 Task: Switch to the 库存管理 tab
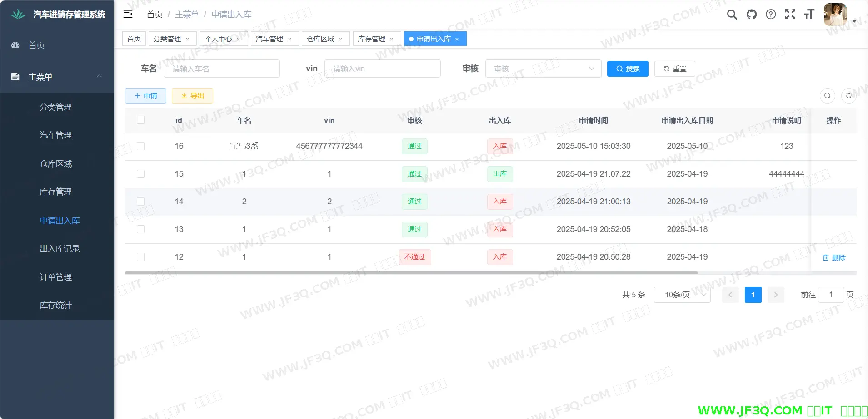pos(371,39)
